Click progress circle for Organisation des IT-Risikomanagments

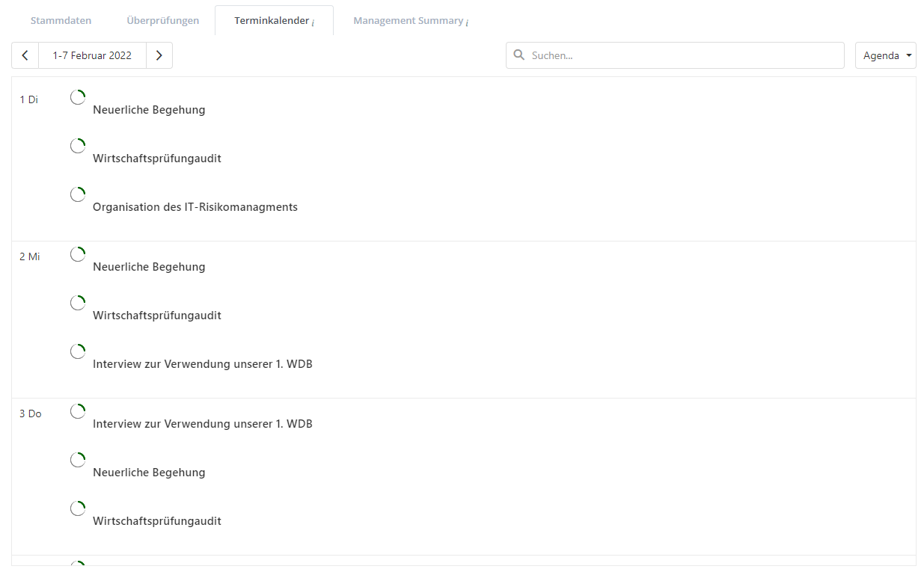(x=78, y=194)
